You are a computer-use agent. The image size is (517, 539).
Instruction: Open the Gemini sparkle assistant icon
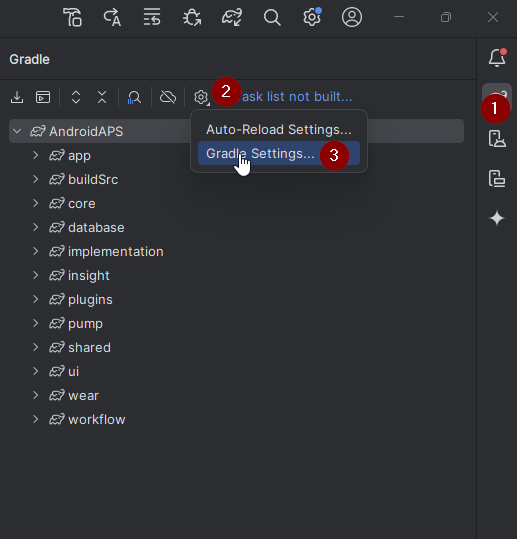[x=497, y=219]
